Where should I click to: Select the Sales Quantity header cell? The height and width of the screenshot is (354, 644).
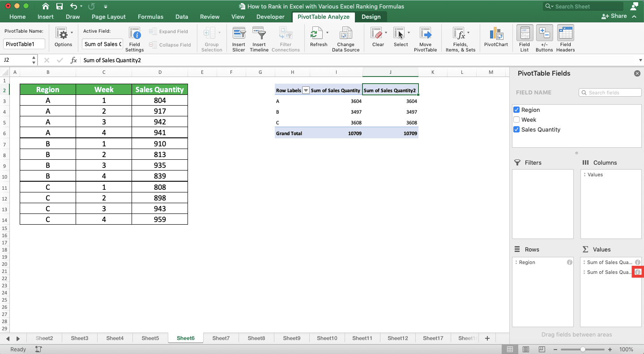[160, 90]
